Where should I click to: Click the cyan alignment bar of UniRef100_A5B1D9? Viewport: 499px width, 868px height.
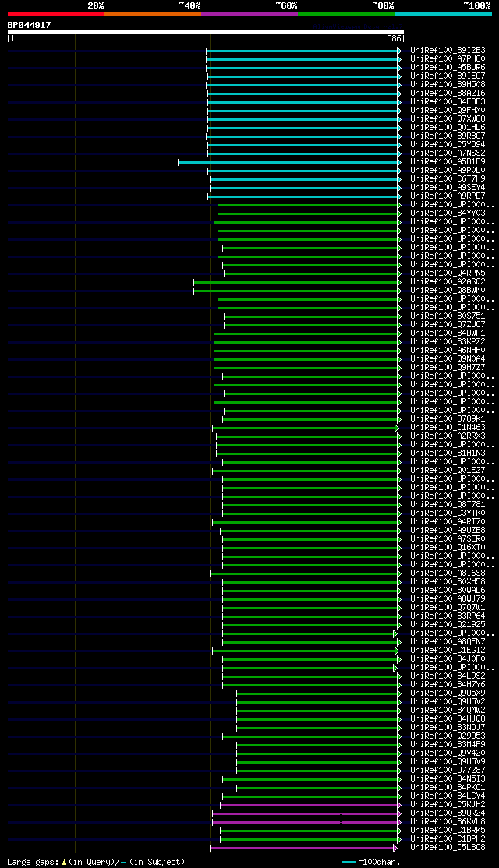pos(288,162)
